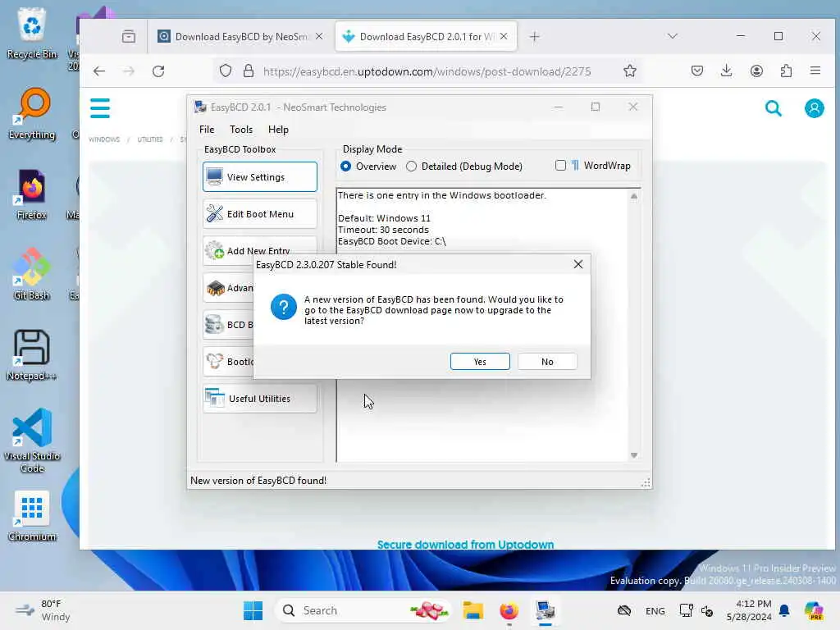Open the Uptodown hamburger menu
Screen dimensions: 840x630
[x=99, y=108]
